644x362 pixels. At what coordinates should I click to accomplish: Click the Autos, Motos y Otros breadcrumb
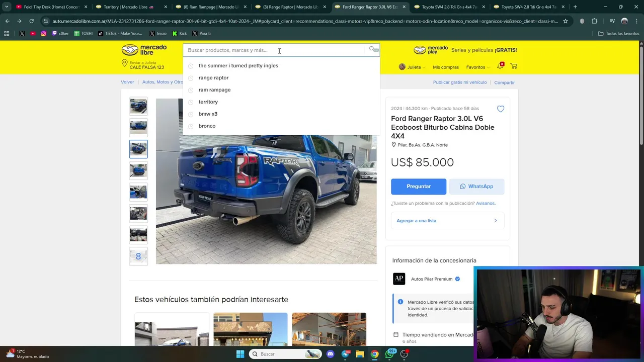tap(163, 82)
